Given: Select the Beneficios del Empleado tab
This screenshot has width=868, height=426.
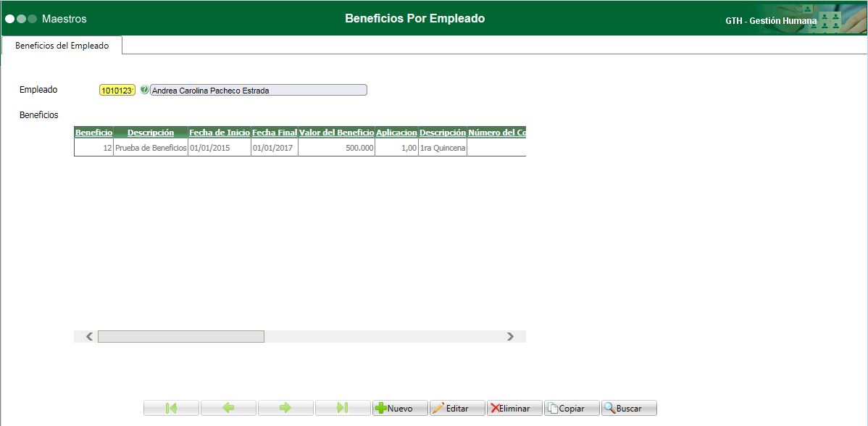Looking at the screenshot, I should click(x=62, y=46).
